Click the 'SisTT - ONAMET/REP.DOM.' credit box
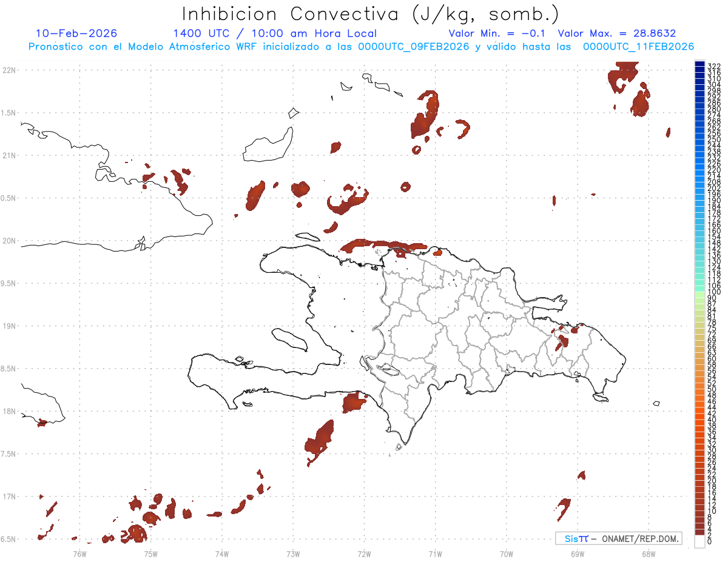Screen dimensions: 728x562 618,538
